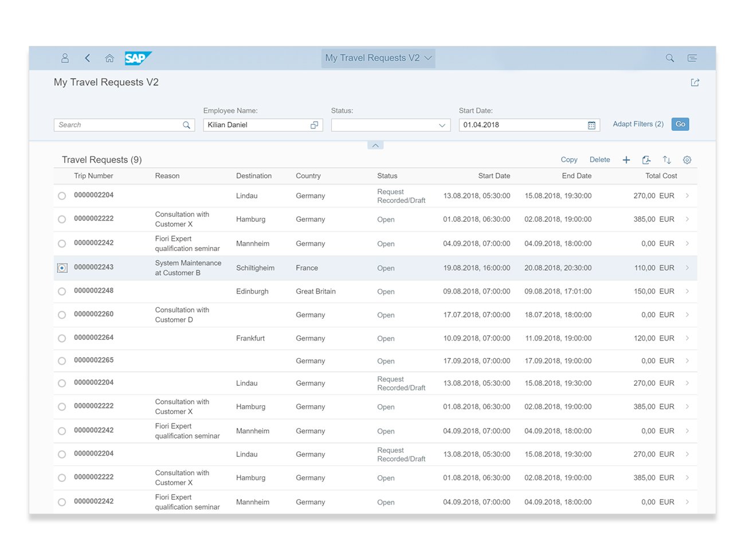
Task: Select radio button for trip 0000002248
Action: click(x=62, y=291)
